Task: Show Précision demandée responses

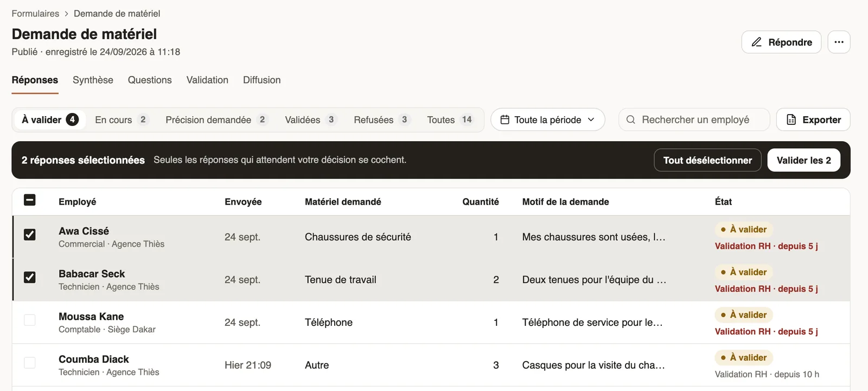Action: coord(216,119)
